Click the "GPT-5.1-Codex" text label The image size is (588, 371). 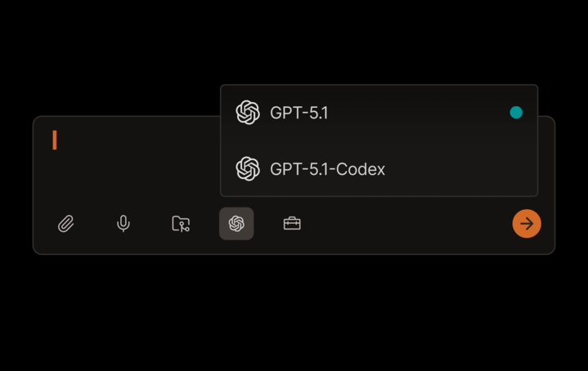[327, 169]
